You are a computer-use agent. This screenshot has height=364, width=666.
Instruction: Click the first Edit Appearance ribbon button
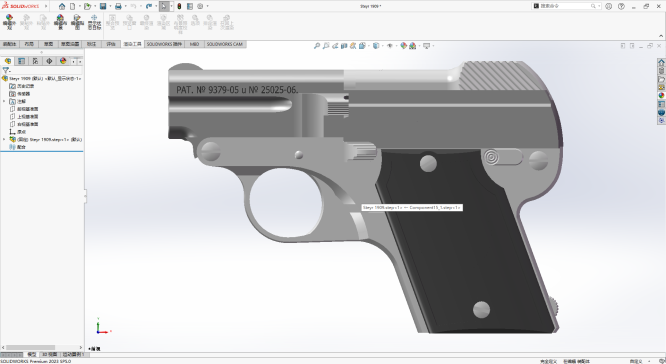[9, 22]
